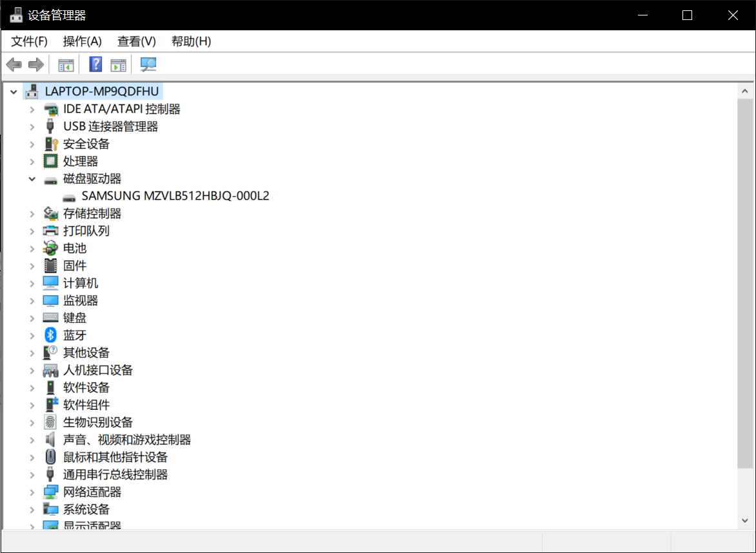The height and width of the screenshot is (553, 756).
Task: Select the 系统设备 label
Action: coord(86,509)
